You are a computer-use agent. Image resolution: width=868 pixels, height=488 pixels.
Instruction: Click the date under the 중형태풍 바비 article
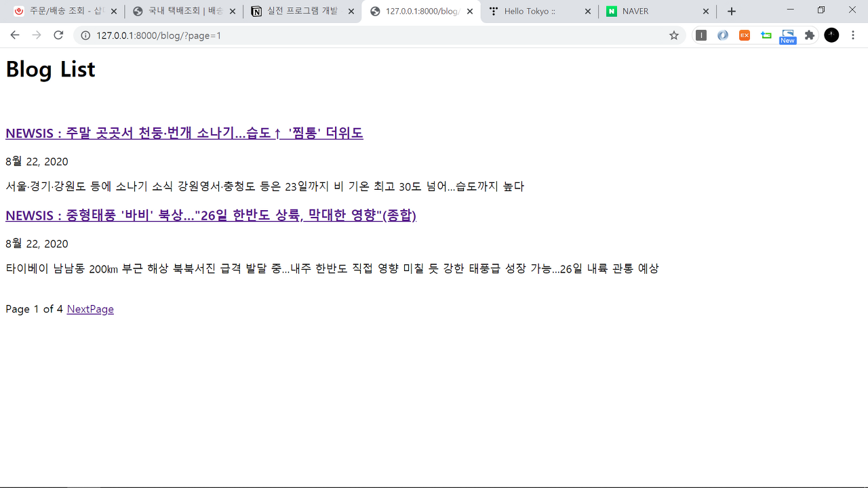[x=37, y=243]
